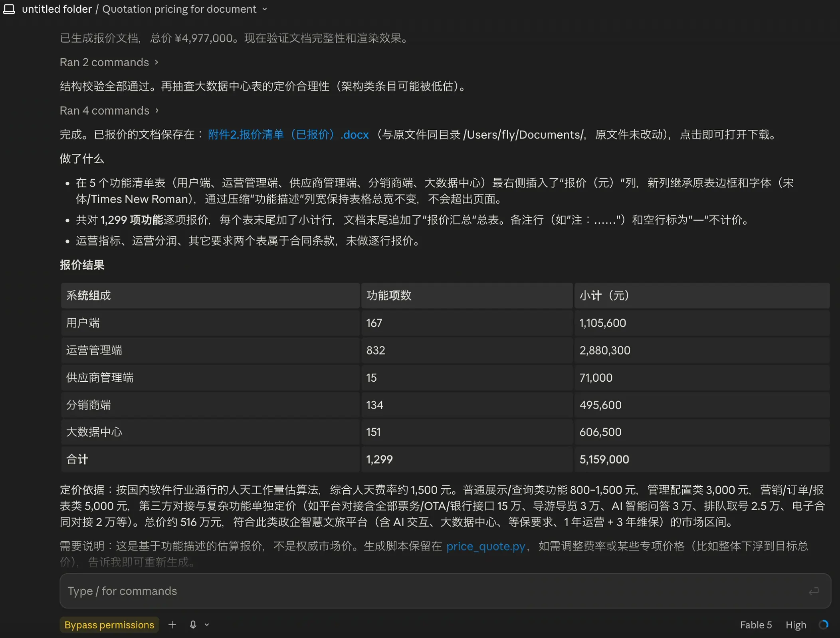Click the 报价结果 heading
Image resolution: width=840 pixels, height=638 pixels.
(x=82, y=265)
